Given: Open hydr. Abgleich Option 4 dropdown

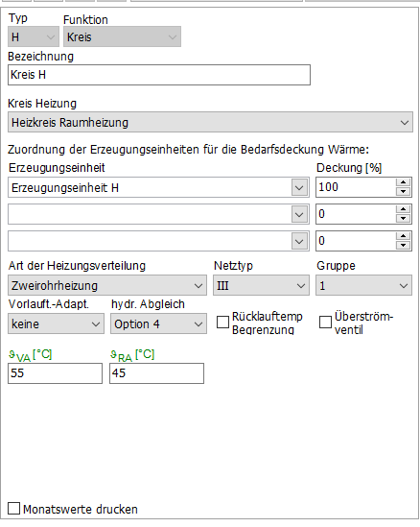Looking at the screenshot, I should coord(158,323).
